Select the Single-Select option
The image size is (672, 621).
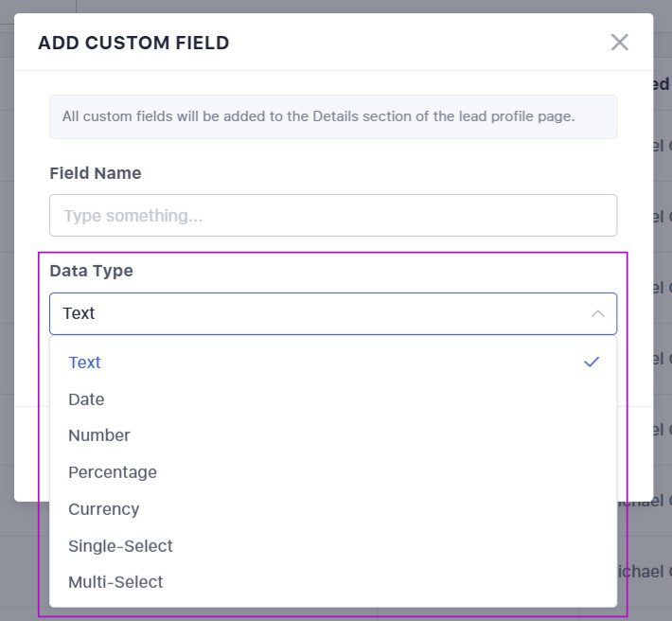120,546
